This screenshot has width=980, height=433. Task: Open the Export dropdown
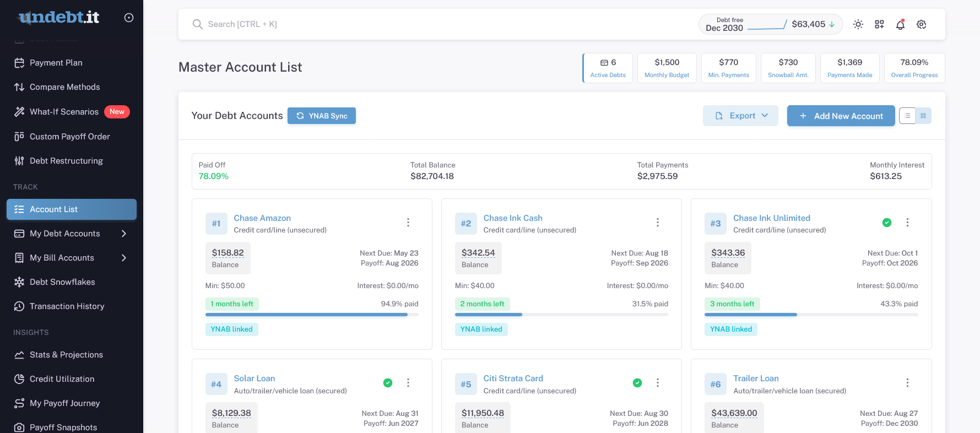click(x=740, y=116)
